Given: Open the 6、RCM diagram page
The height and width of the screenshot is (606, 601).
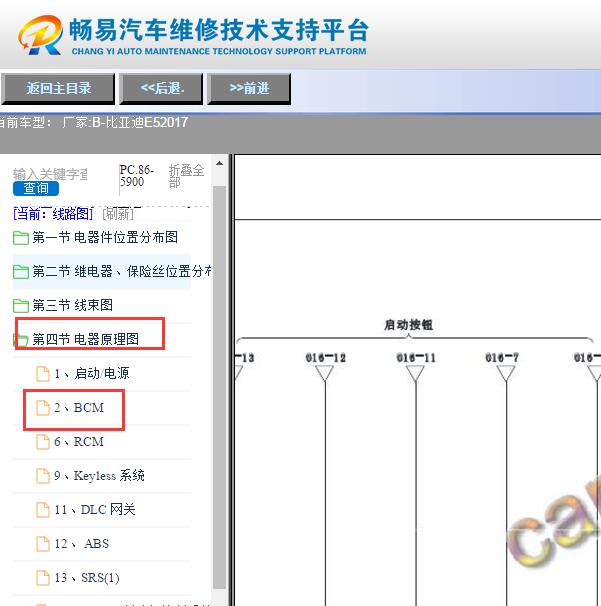Looking at the screenshot, I should 79,441.
